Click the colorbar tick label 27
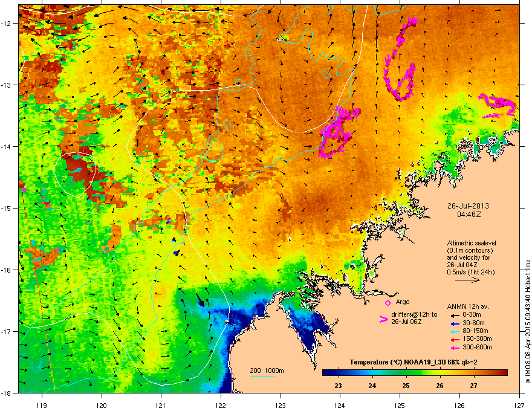This screenshot has height=411, width=532. (473, 386)
